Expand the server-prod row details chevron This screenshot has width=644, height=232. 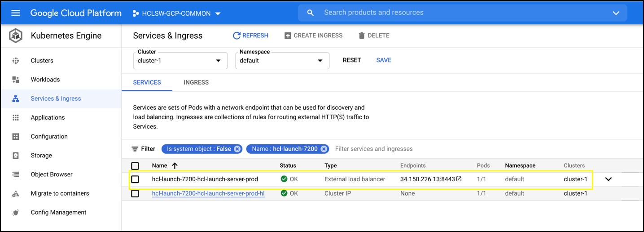click(609, 179)
